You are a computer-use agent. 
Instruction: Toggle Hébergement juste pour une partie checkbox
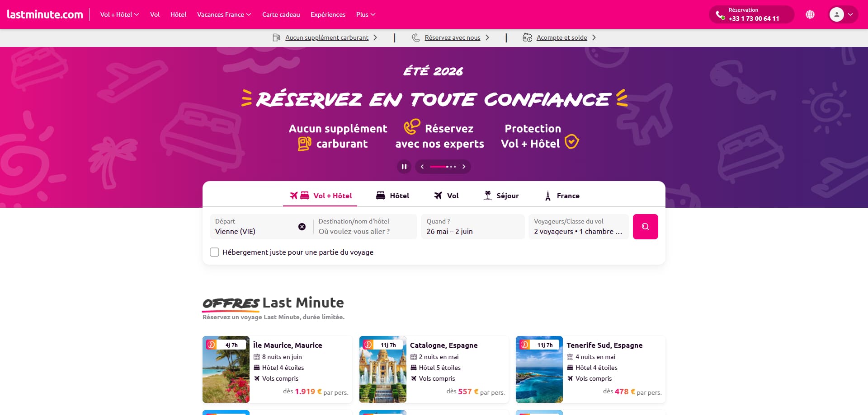point(214,252)
